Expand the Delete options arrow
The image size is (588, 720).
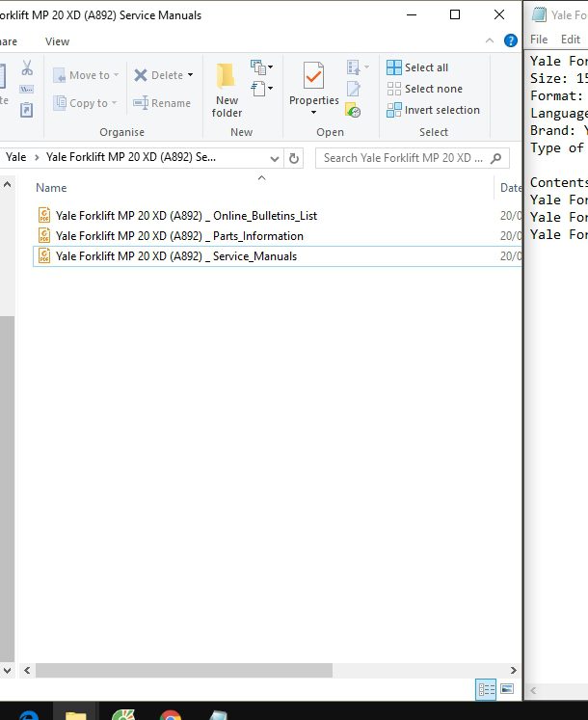click(190, 75)
